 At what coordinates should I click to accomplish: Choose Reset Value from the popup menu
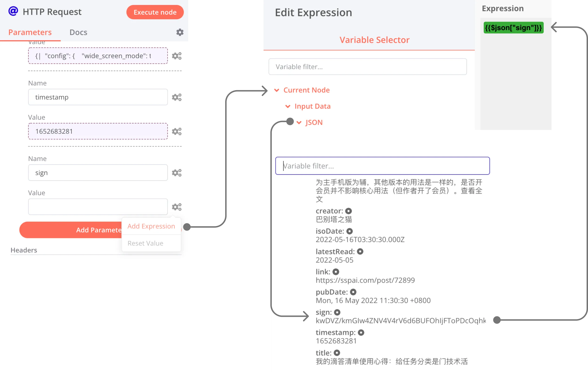(x=145, y=243)
